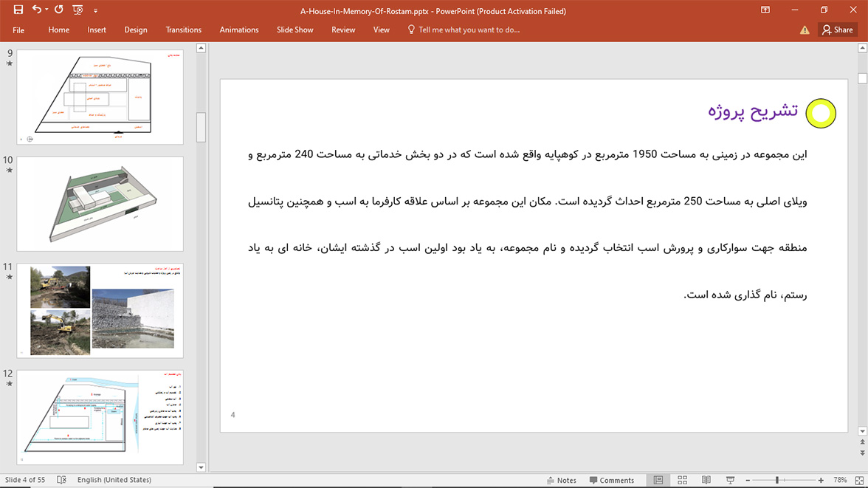Click the animation star icon under slide 12
Screen dimensions: 868x488
[x=9, y=384]
